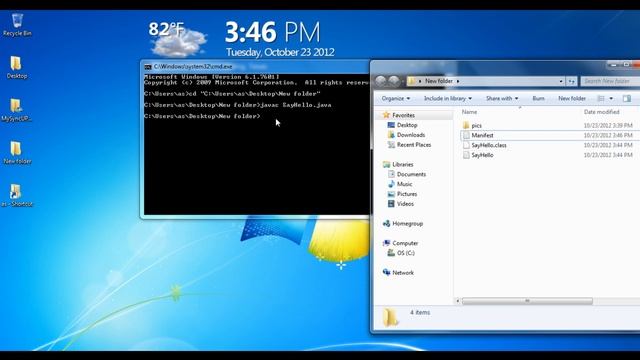640x360 pixels.
Task: Click the weather cloud gadget
Action: click(178, 40)
